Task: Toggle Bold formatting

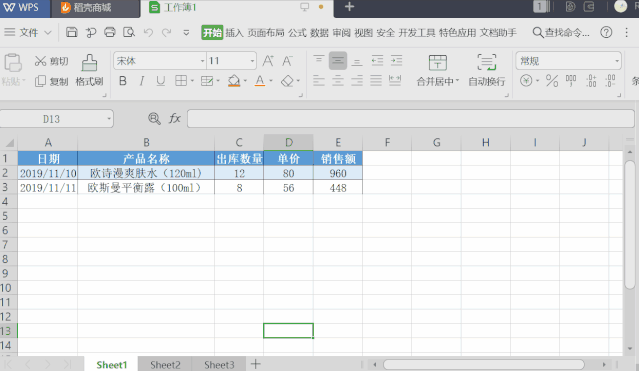Action: tap(123, 81)
